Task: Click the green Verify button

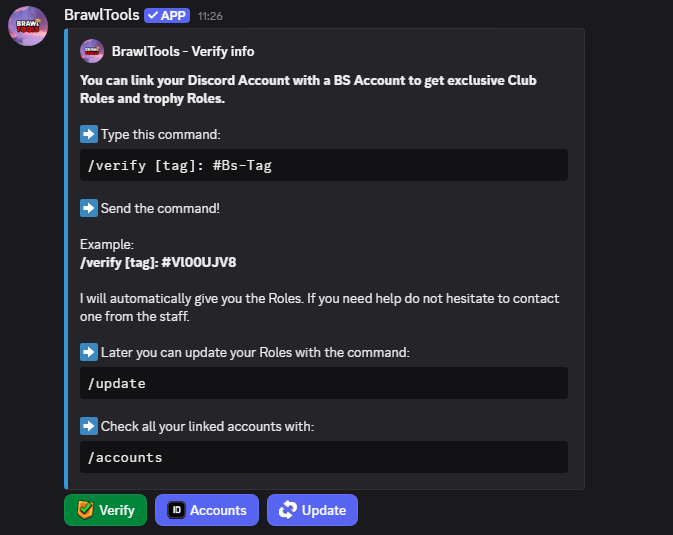Action: (105, 510)
